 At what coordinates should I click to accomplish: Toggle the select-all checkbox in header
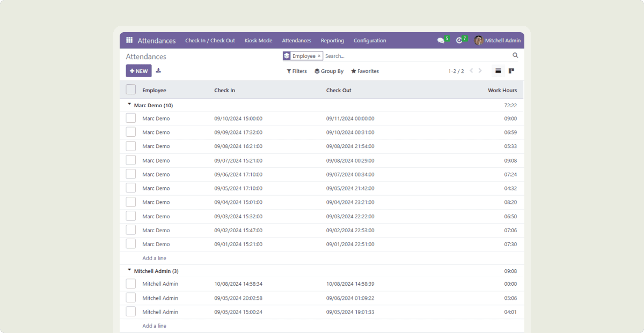pos(131,90)
